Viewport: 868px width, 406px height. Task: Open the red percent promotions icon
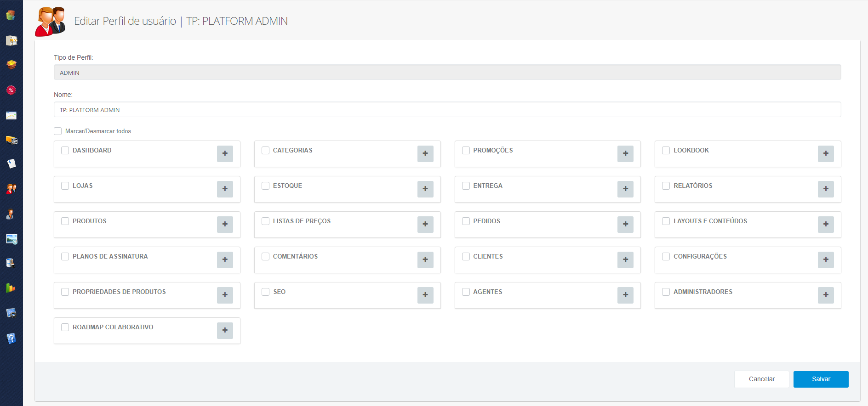click(11, 90)
